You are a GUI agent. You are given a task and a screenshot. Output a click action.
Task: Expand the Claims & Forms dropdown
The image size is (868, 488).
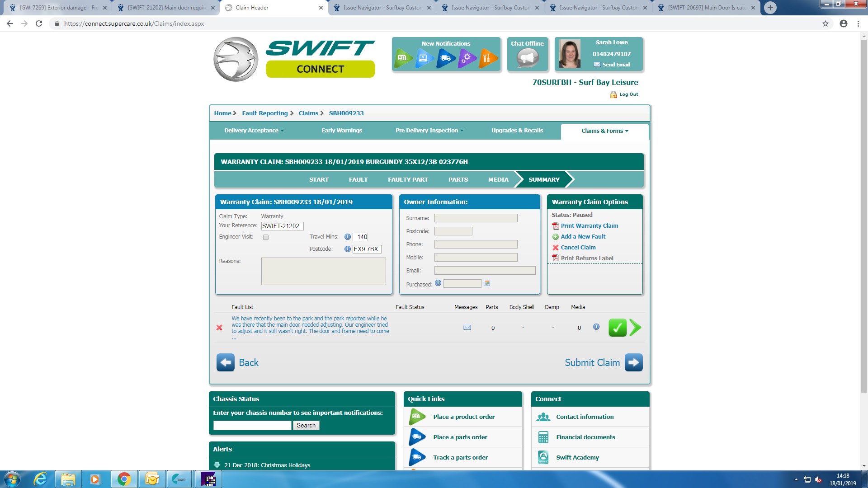[x=604, y=131]
